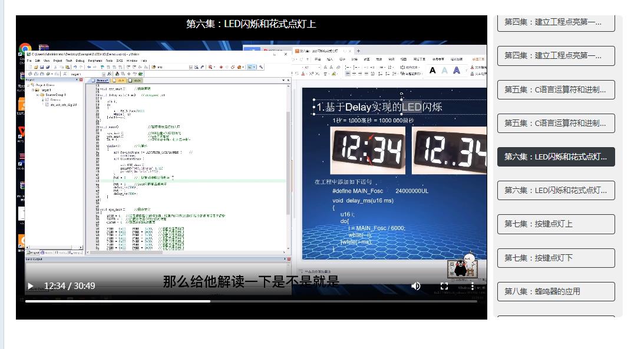Viewport: 644px width, 349px height.
Task: Play the video with the play button
Action: pos(31,286)
